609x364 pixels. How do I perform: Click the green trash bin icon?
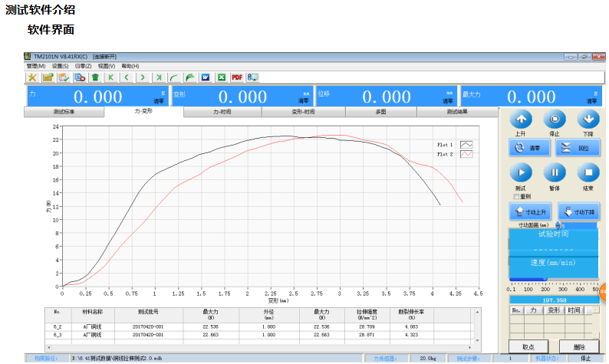click(x=95, y=77)
